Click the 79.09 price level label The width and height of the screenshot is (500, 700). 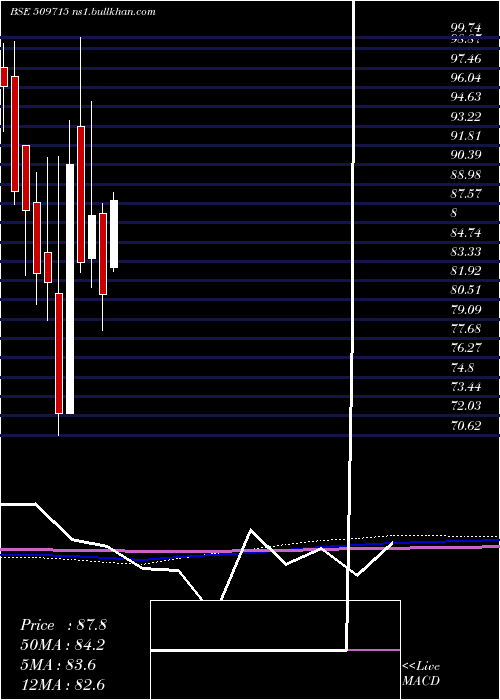pos(466,309)
